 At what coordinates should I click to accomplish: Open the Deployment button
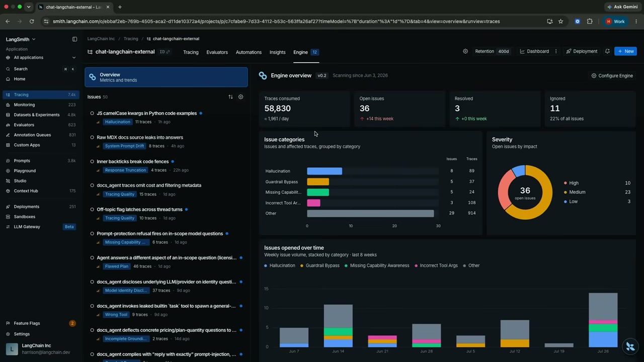pos(581,51)
